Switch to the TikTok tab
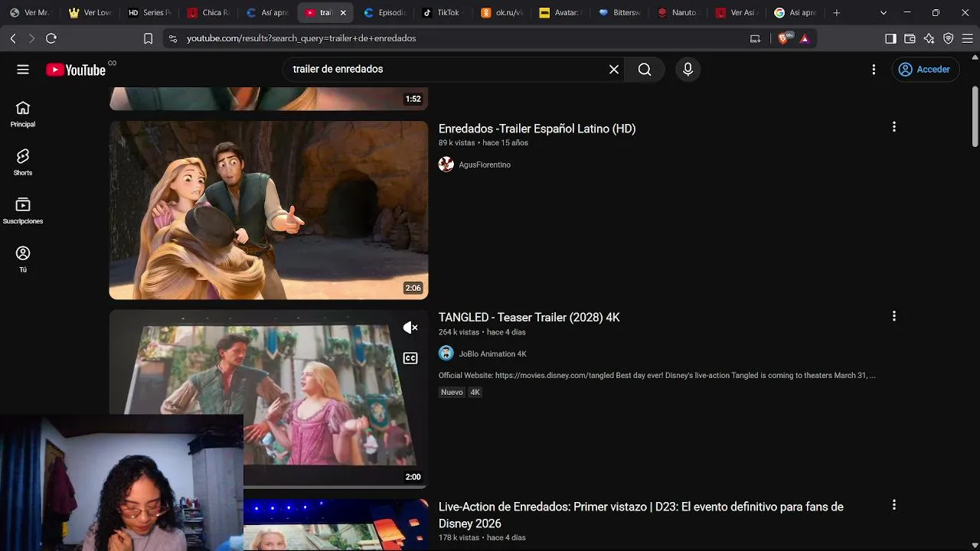Viewport: 980px width, 551px height. [x=444, y=13]
